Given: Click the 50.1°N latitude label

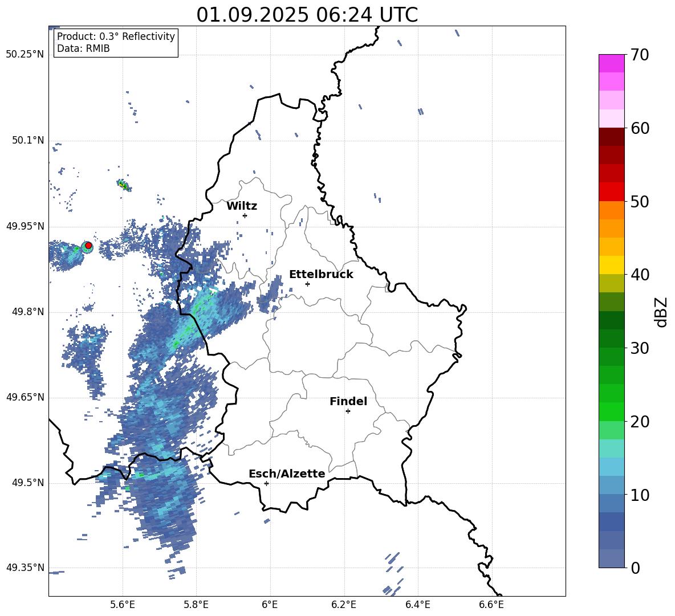Looking at the screenshot, I should coord(28,141).
